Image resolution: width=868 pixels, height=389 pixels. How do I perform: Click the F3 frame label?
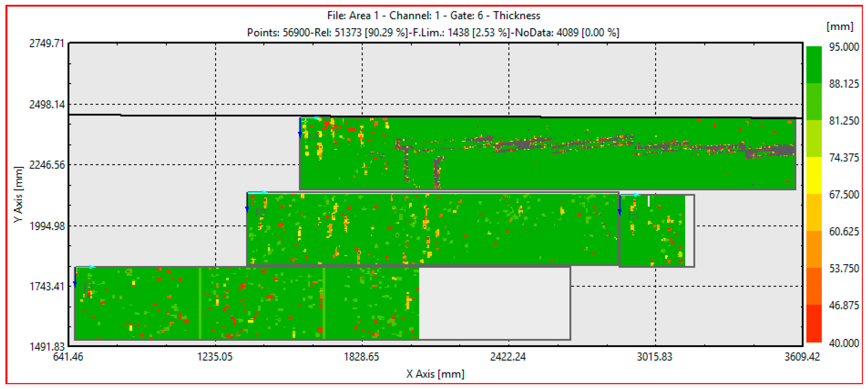633,215
